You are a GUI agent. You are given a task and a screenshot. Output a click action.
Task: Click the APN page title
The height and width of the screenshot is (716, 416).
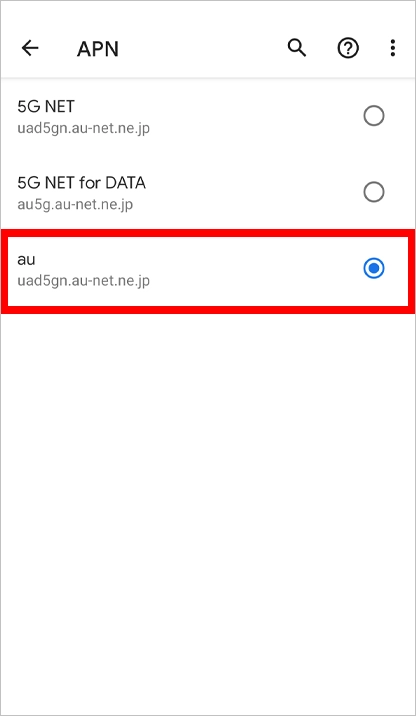pos(98,49)
